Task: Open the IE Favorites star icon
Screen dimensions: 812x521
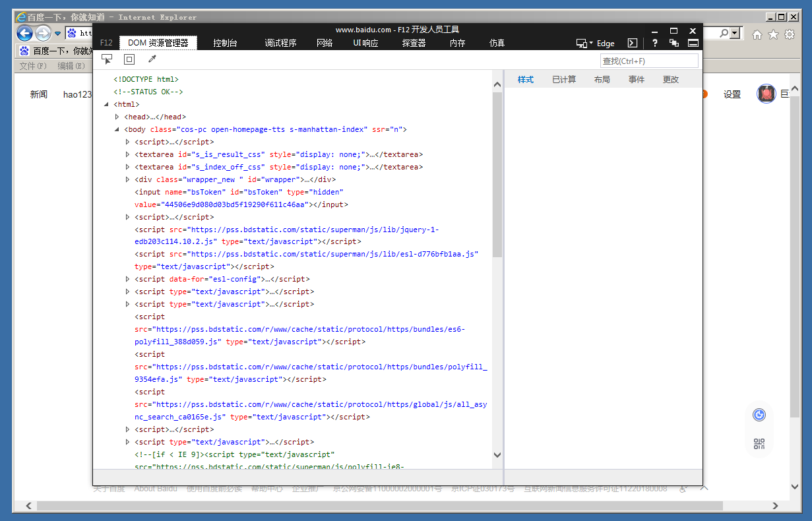Action: [x=773, y=34]
